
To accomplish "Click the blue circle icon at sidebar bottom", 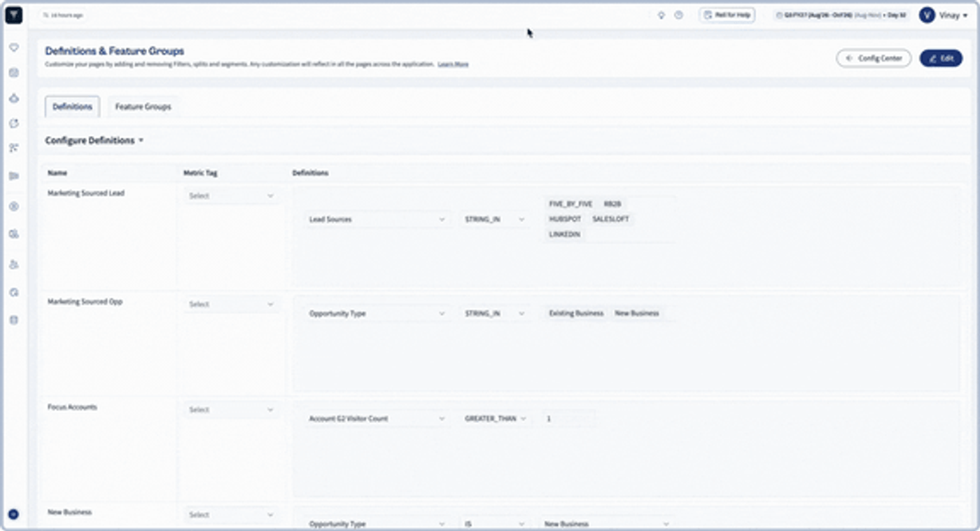I will [x=13, y=514].
